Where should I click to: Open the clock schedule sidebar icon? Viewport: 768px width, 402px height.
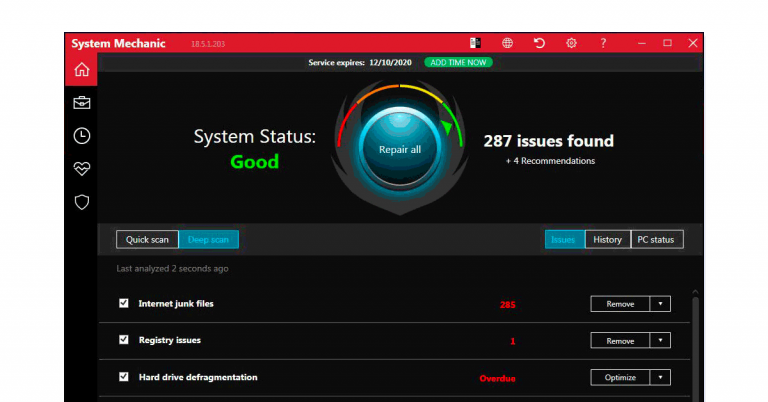[82, 136]
